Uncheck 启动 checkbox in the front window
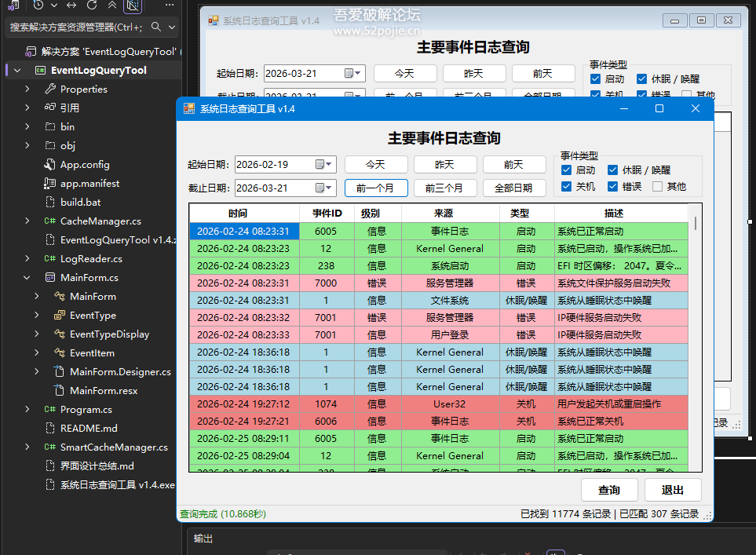 (x=566, y=170)
